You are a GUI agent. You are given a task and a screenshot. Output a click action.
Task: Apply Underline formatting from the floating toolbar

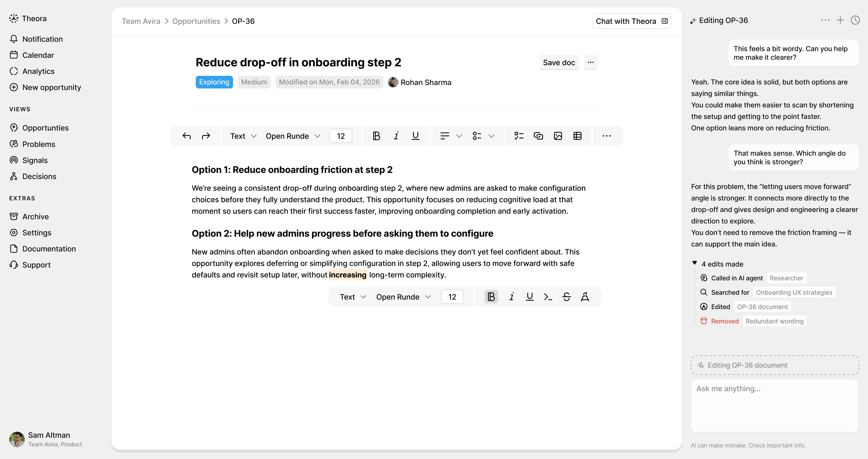(x=529, y=297)
